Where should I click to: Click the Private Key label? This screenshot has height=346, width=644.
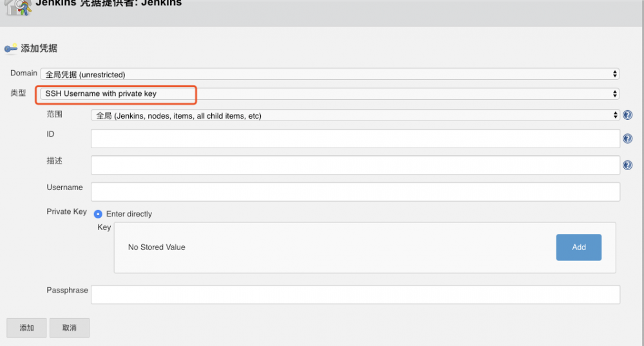66,211
